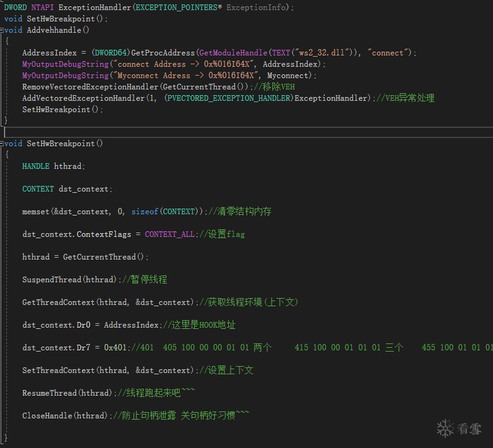
Task: Select the '//防止句柄泄露 关句柄好习惯~~~' comment
Action: point(181,415)
